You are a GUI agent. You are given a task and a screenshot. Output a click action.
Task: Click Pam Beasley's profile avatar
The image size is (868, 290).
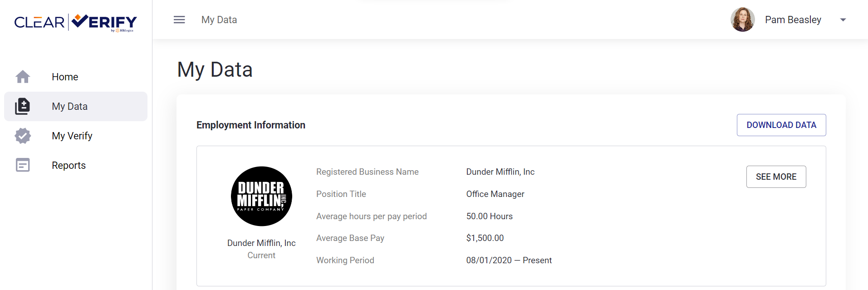coord(743,20)
